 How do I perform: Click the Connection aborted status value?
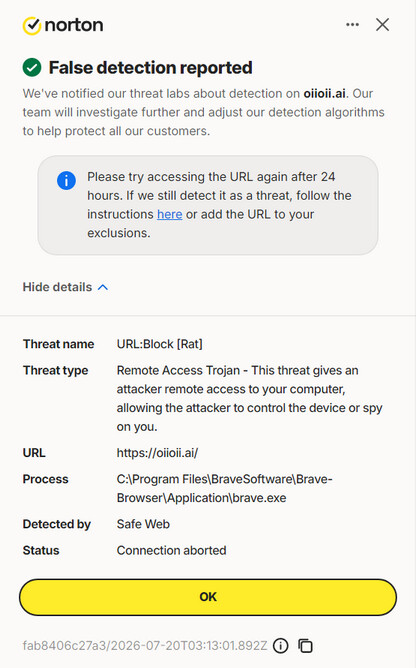click(171, 550)
